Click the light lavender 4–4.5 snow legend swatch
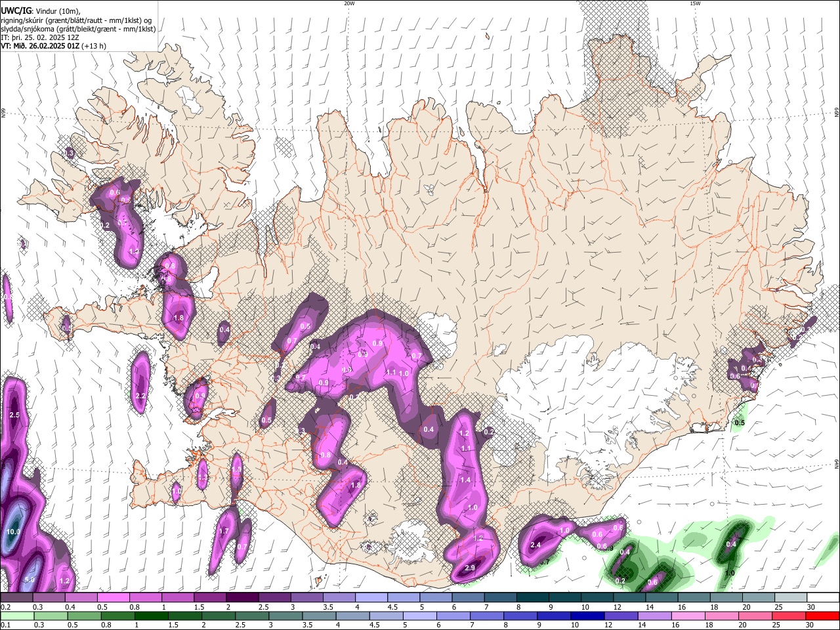The height and width of the screenshot is (630, 840). click(371, 597)
